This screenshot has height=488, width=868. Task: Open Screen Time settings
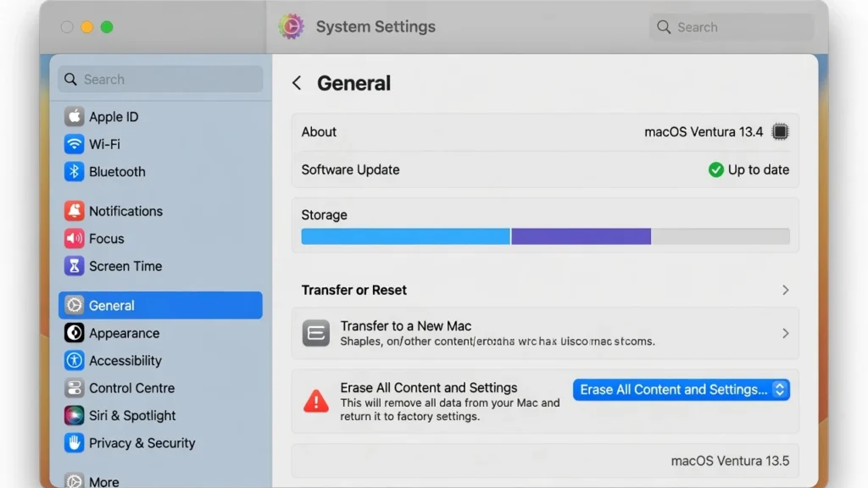160,266
